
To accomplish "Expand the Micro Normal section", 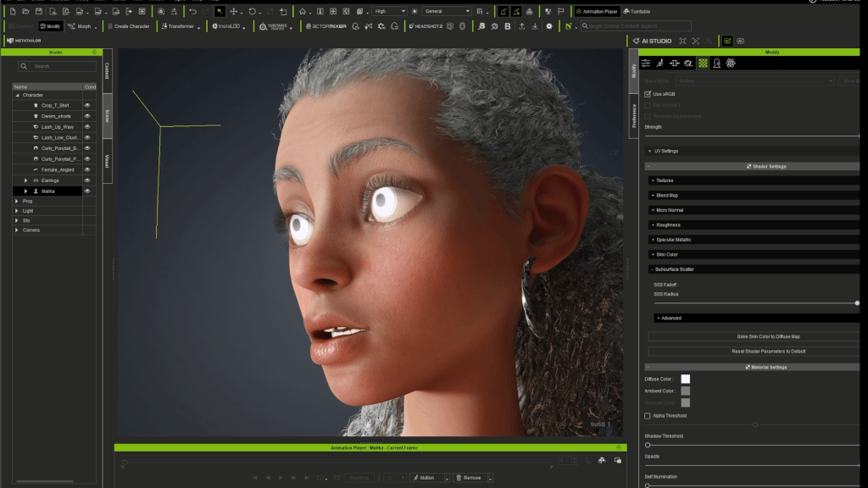I will click(x=754, y=210).
